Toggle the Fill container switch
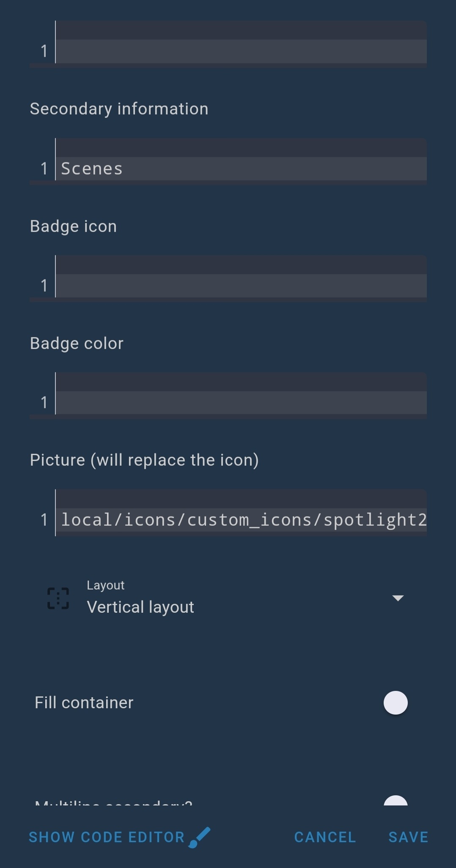The image size is (456, 868). tap(395, 702)
